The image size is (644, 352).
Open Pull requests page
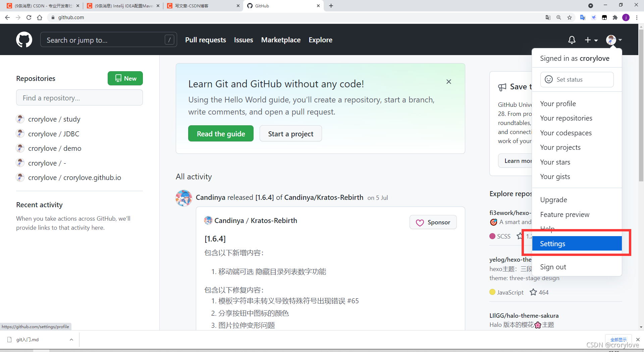pyautogui.click(x=206, y=40)
